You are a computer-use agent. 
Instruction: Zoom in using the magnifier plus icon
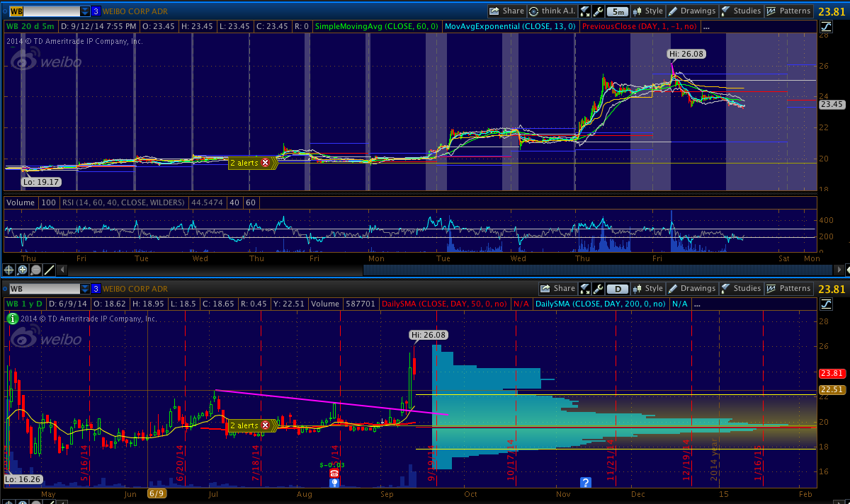23,270
